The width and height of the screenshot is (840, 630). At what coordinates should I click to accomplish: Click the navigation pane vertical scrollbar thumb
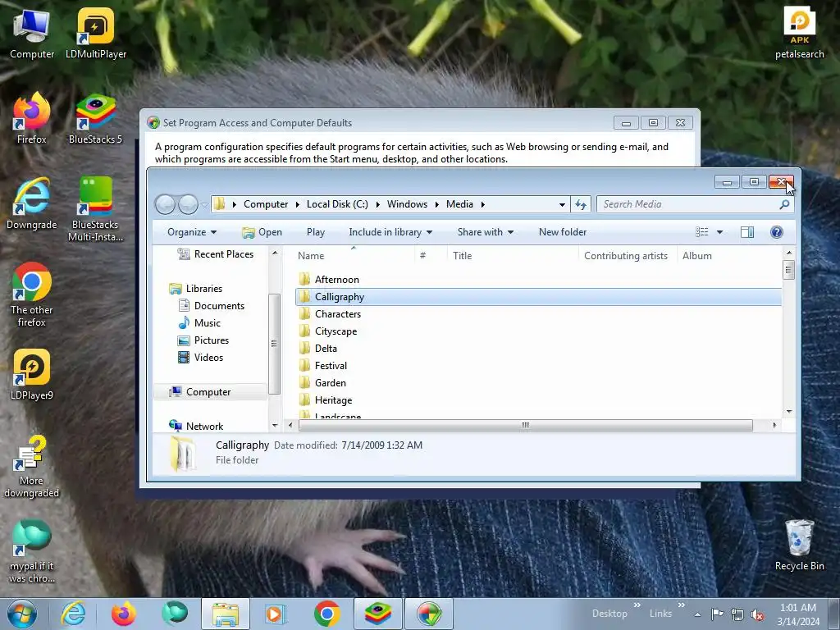click(274, 344)
